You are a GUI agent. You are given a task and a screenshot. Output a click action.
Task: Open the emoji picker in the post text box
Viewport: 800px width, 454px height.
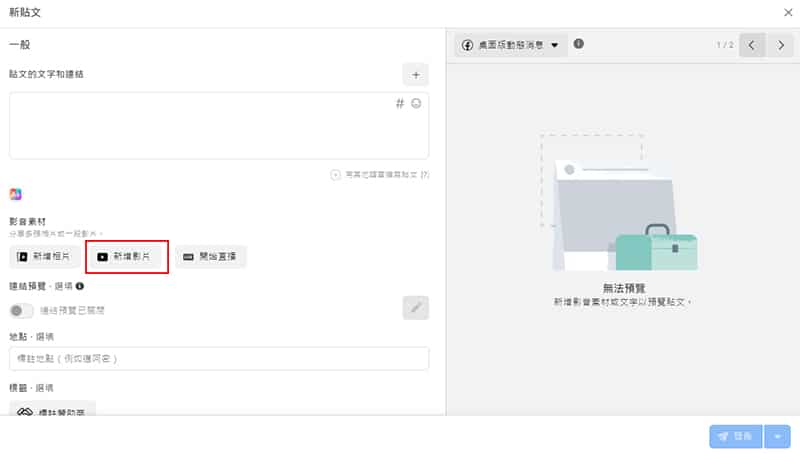coord(416,104)
